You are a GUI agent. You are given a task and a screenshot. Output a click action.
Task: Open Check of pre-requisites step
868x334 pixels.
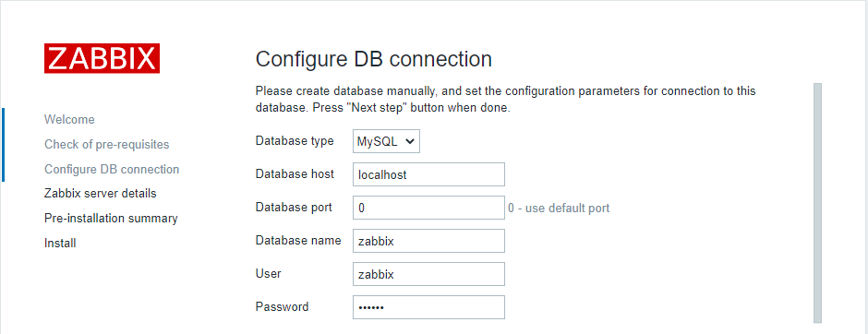click(x=107, y=144)
